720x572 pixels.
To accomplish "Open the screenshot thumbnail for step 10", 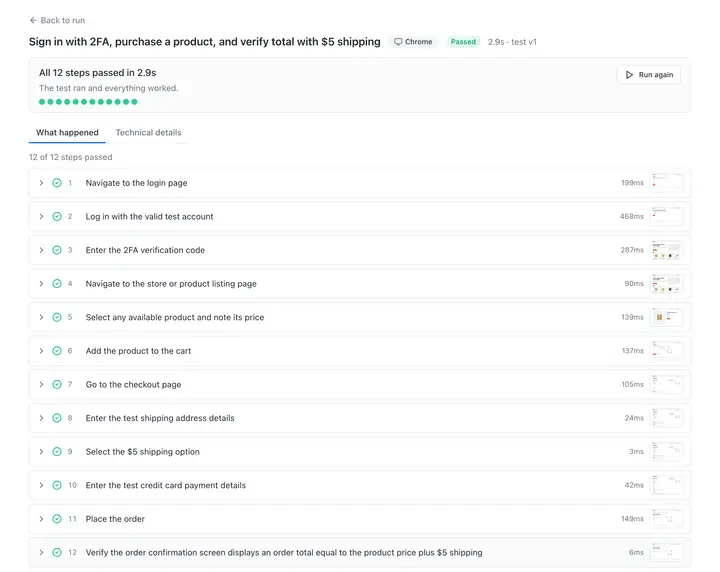I will (667, 485).
